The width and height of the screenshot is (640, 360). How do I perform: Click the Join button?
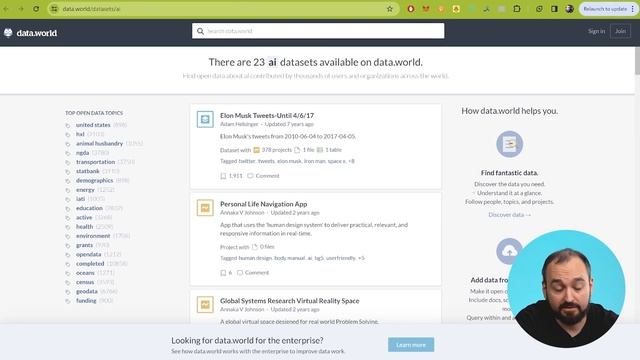(x=620, y=31)
